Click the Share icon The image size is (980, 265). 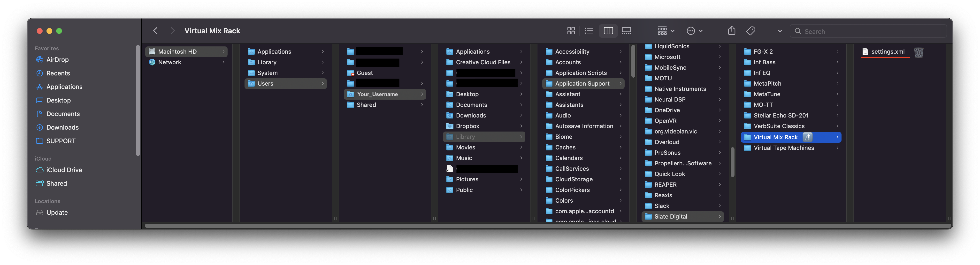click(732, 31)
